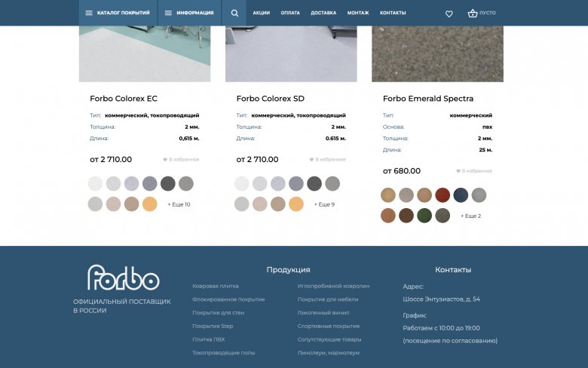Show 2 more Emerald Spectra colors
588x368 pixels.
pyautogui.click(x=471, y=216)
